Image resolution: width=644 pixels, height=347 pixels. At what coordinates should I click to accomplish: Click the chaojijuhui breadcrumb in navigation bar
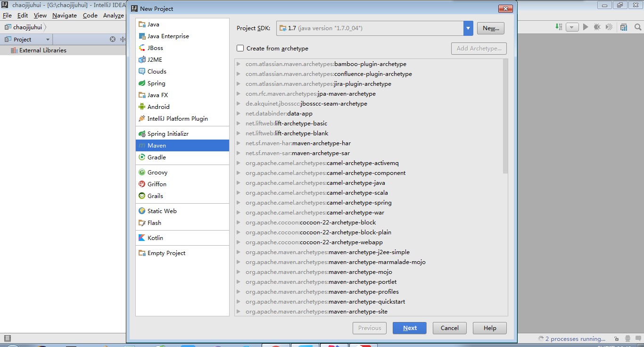(x=28, y=27)
